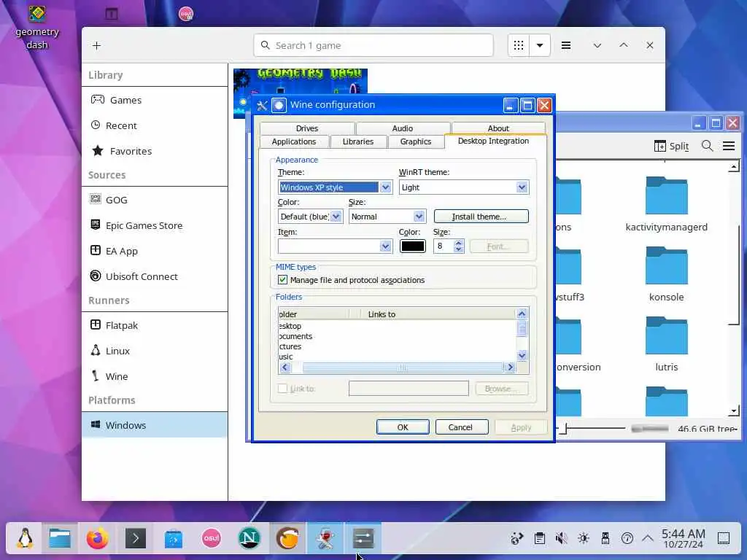Screen dimensions: 747x560
Task: Click the black item Color swatch
Action: (413, 246)
